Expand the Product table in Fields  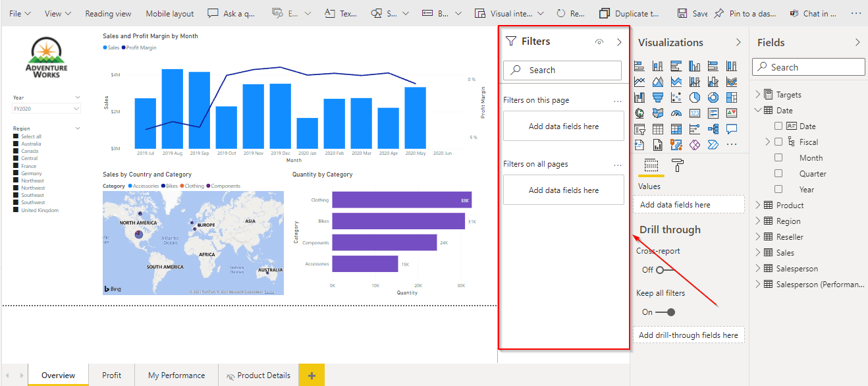tap(757, 206)
